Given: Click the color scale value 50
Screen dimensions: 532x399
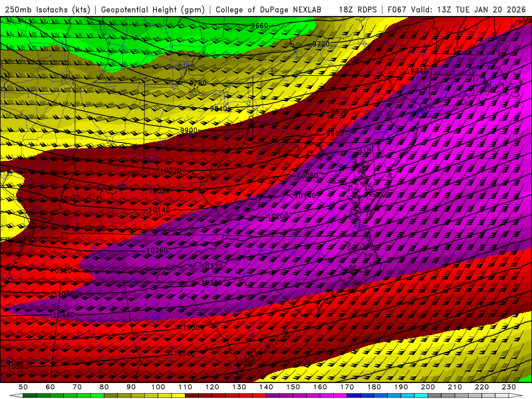Looking at the screenshot, I should tap(23, 387).
